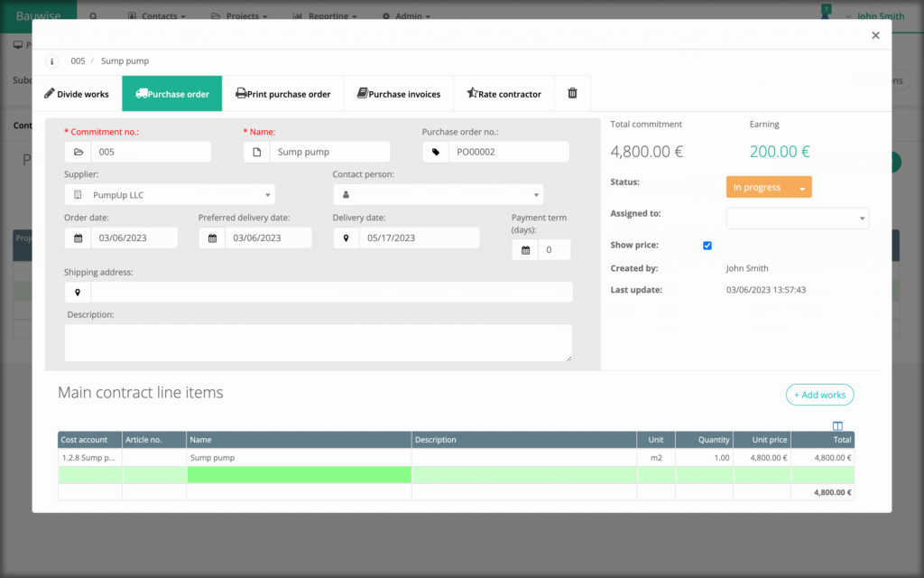The image size is (924, 578).
Task: Click the Delivery date 05/17/2023 field
Action: tap(420, 238)
